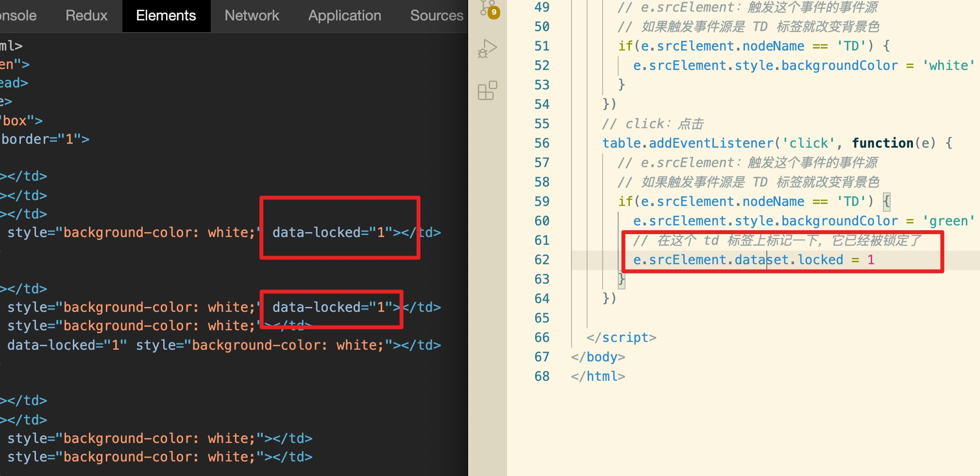980x476 pixels.
Task: Click the closing html tag
Action: [x=598, y=376]
